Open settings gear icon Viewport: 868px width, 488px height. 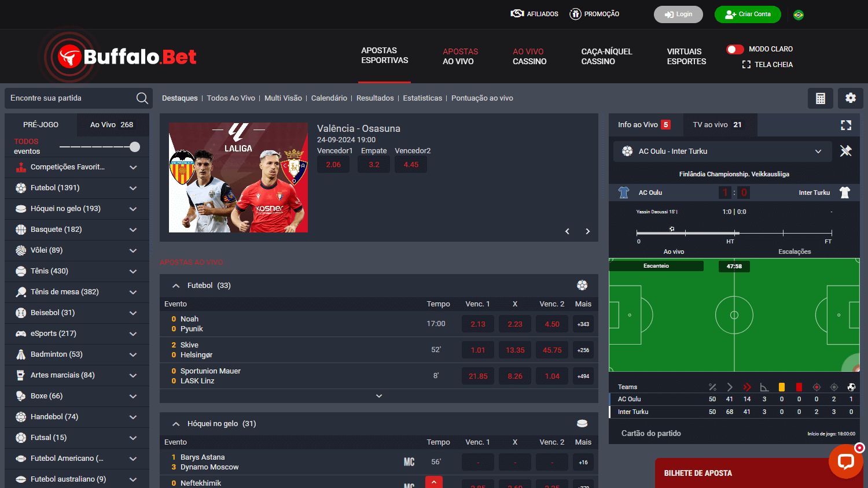pyautogui.click(x=851, y=98)
